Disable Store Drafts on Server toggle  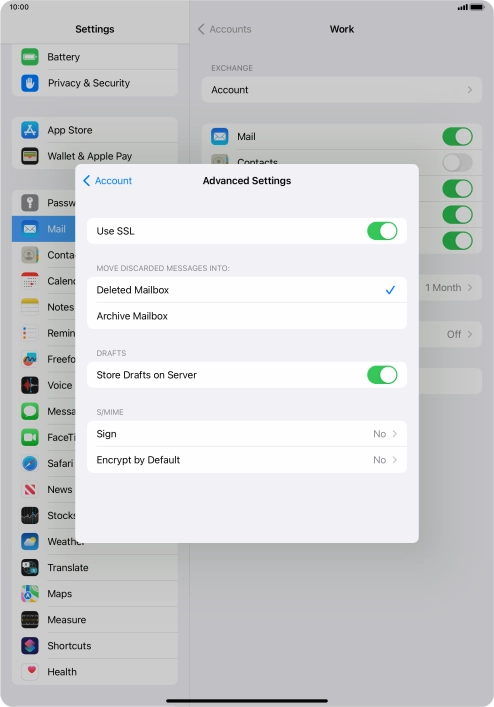pos(382,375)
